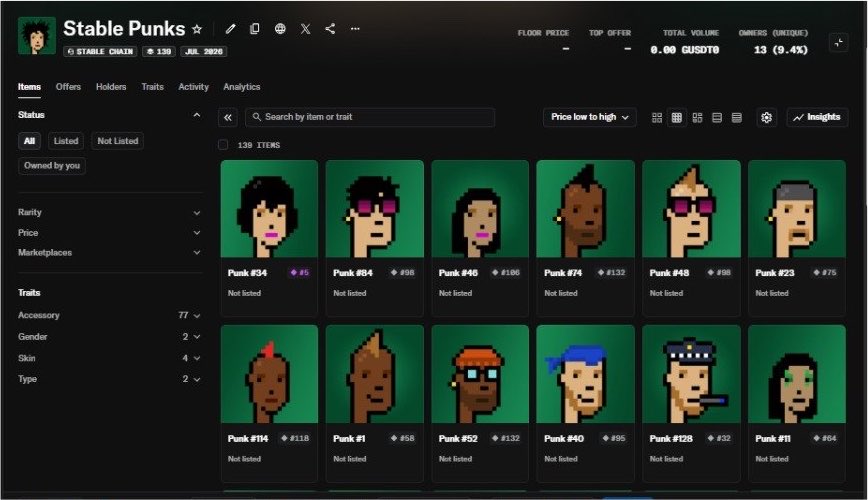Collapse the stats header panel icon
This screenshot has height=500, width=868.
[839, 43]
